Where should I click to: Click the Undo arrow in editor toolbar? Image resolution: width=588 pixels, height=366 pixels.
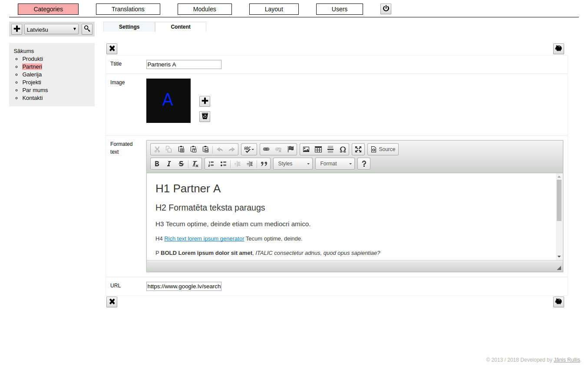[x=220, y=149]
